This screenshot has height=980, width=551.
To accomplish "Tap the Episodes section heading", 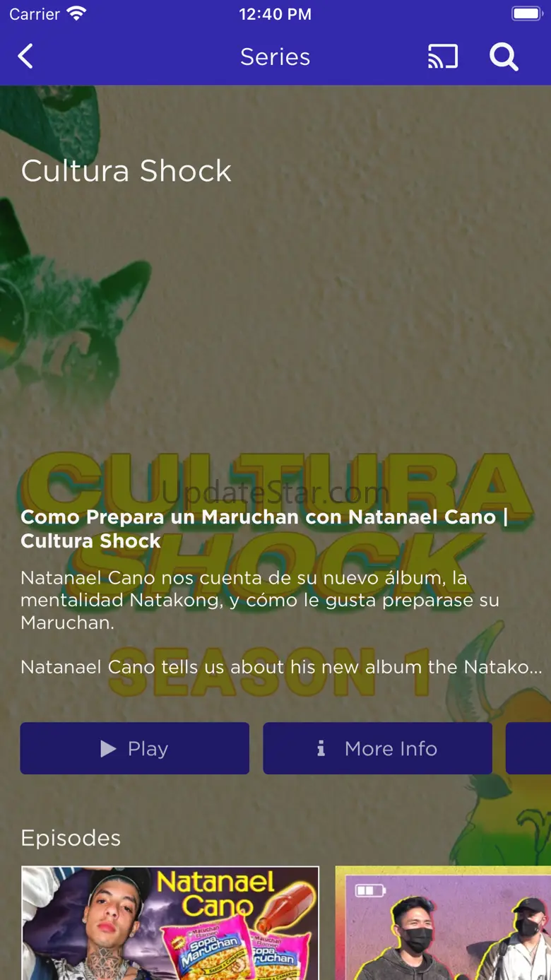I will [71, 838].
